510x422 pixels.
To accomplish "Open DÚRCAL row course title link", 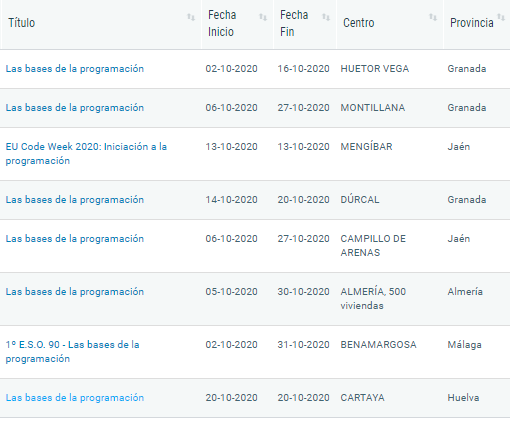I will pos(75,200).
